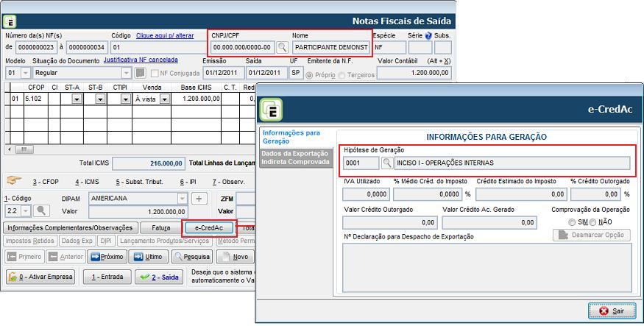
Task: Choose Próprio as Emitente da N.F.
Action: click(310, 74)
